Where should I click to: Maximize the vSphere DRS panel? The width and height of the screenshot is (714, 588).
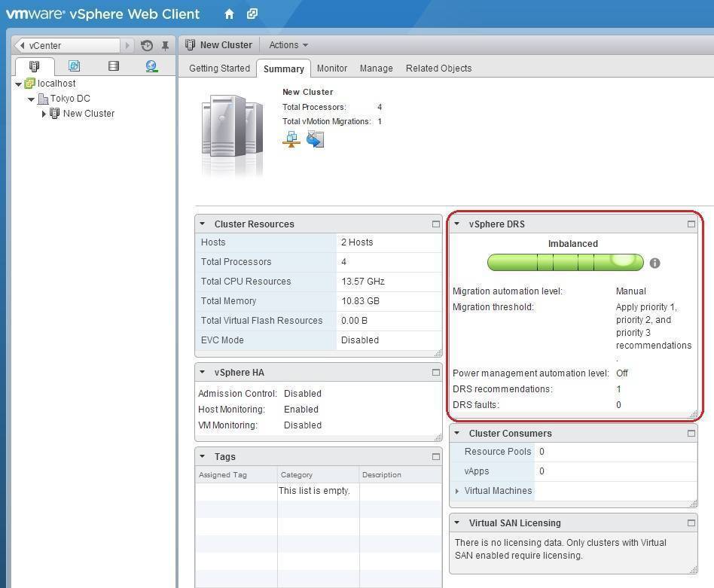(691, 224)
